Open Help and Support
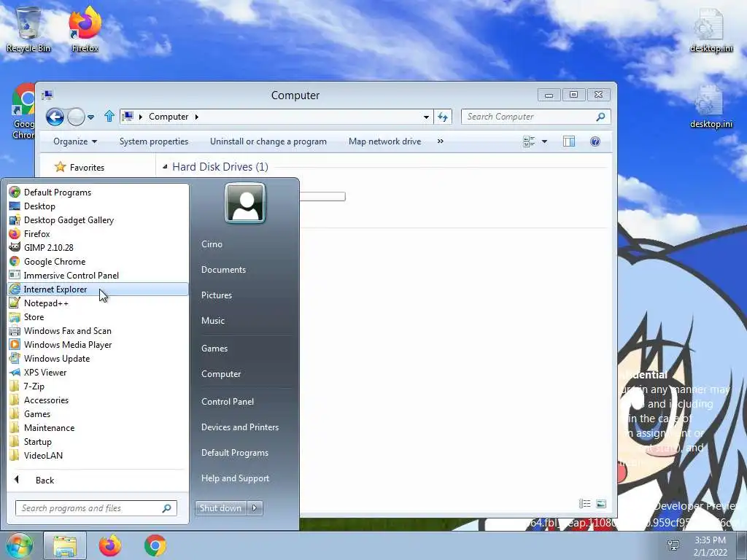747x560 pixels. tap(235, 478)
